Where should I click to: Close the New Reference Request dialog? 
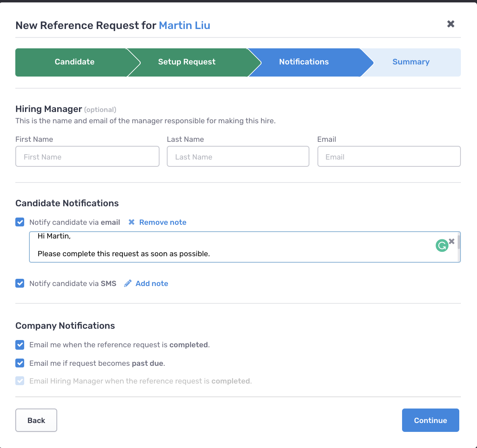450,24
